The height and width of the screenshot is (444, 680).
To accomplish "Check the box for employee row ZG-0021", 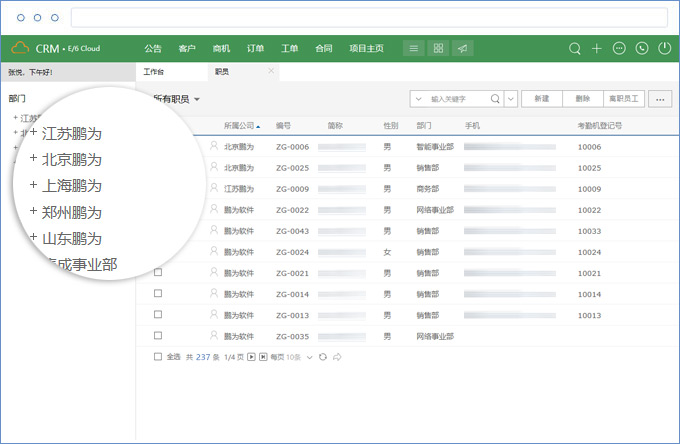I will 158,273.
